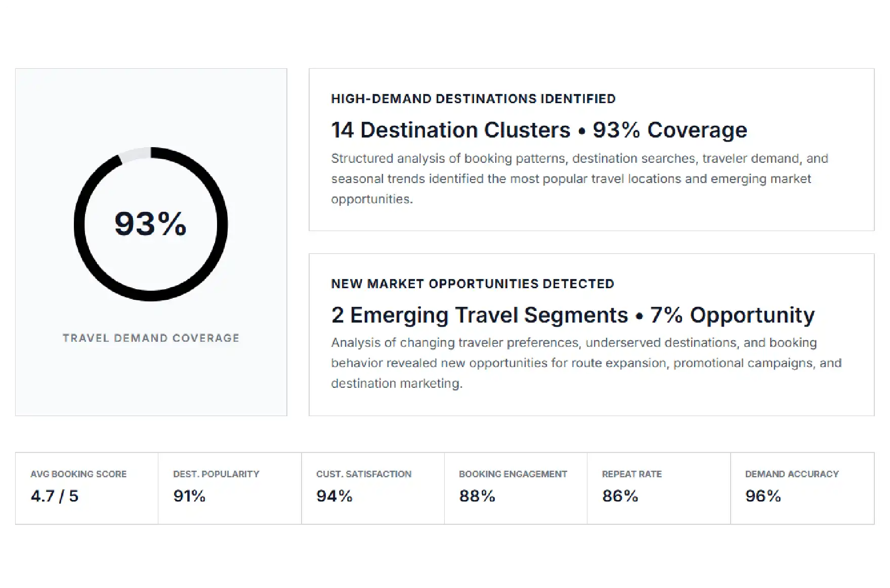
Task: Click the Travel Demand Coverage label
Action: [151, 338]
